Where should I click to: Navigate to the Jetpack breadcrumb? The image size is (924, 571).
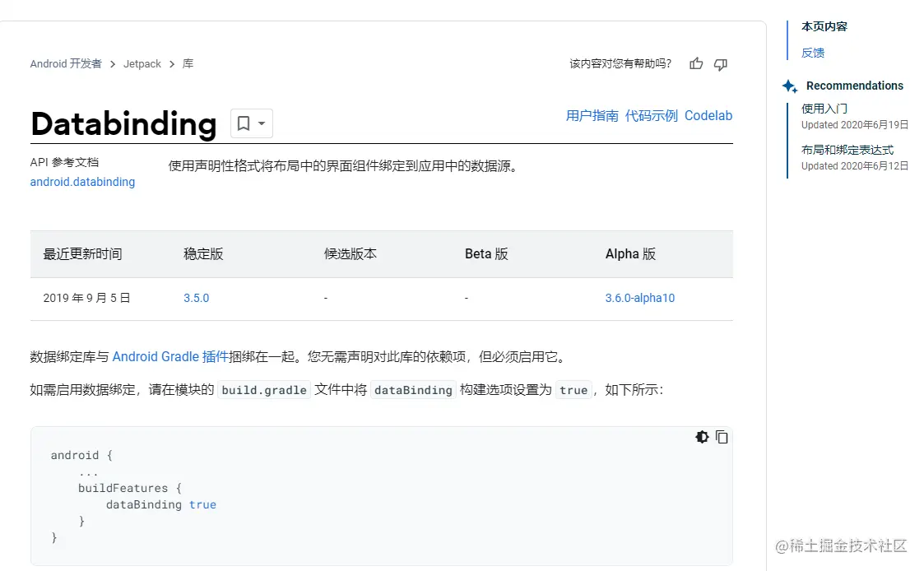pos(142,63)
